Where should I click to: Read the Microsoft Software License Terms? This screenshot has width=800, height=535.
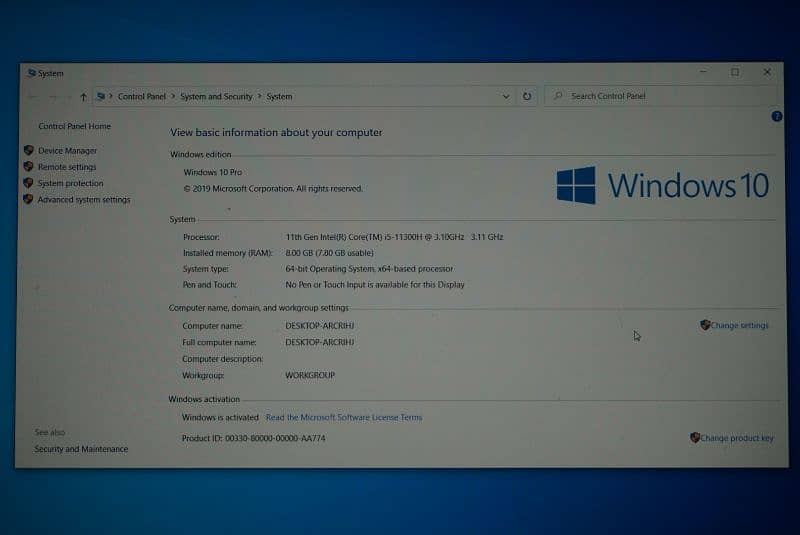point(344,417)
